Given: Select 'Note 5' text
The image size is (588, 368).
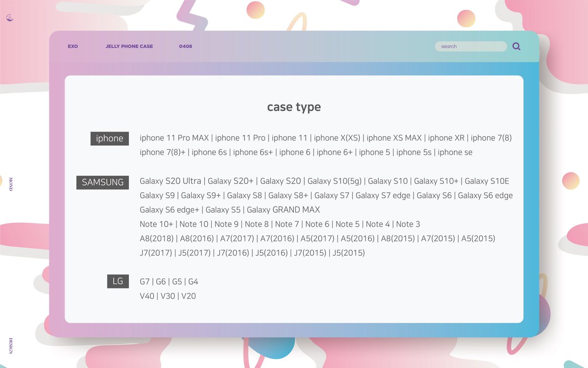Looking at the screenshot, I should click(347, 224).
